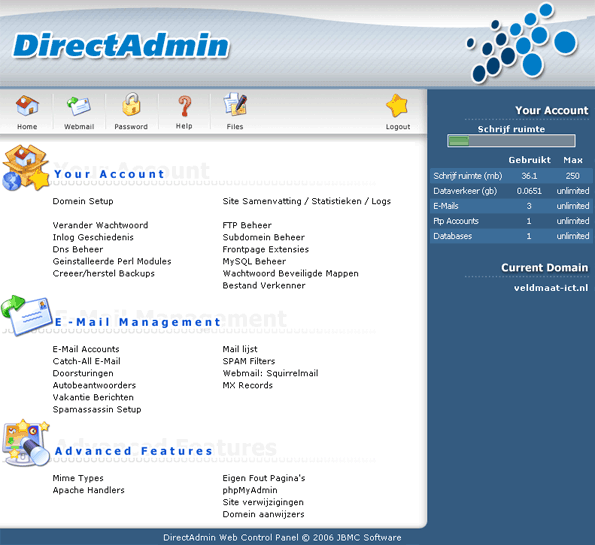Viewport: 595px width, 545px height.
Task: Open the Domein Setup link
Action: (83, 201)
